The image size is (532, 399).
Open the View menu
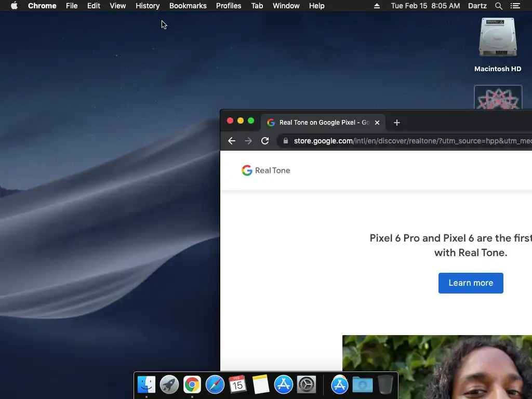pyautogui.click(x=118, y=6)
